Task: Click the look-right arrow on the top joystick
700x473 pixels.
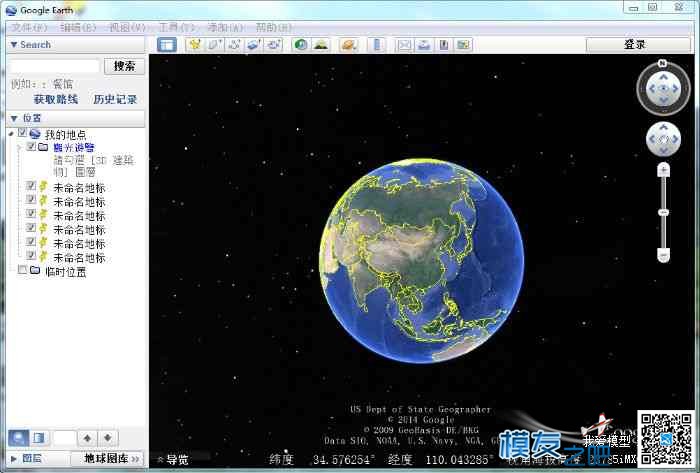Action: tap(675, 89)
